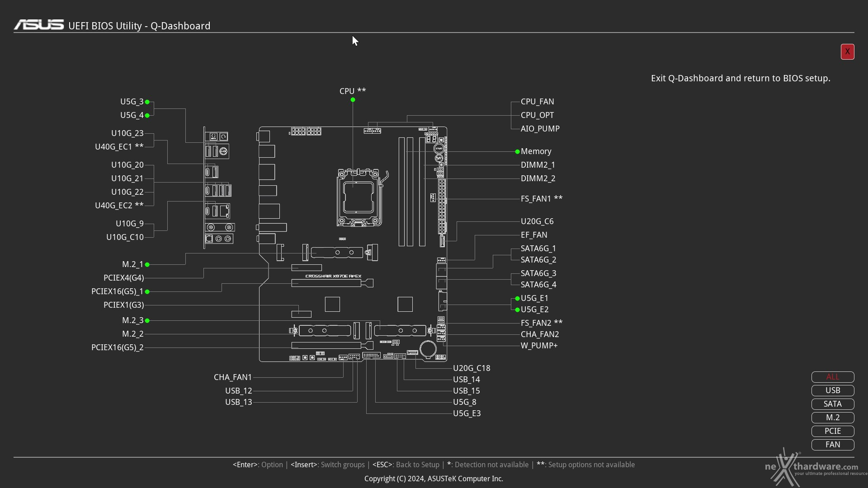Select the U5G_4 port label
The height and width of the screenshot is (488, 868).
[x=132, y=115]
